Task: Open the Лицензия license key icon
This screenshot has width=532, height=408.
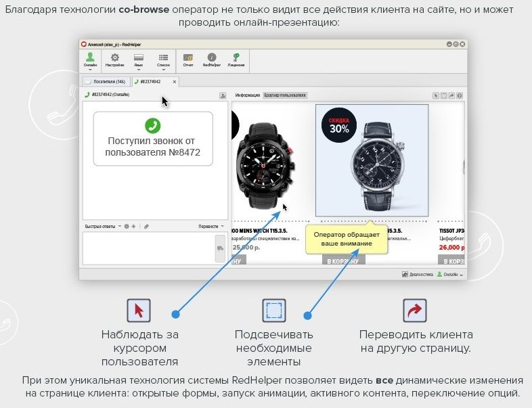Action: [236, 60]
